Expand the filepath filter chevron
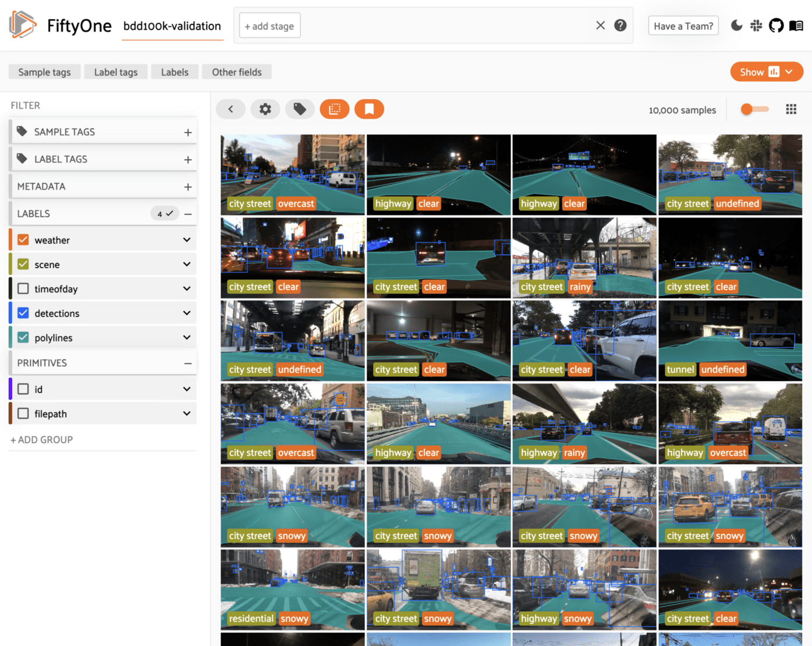The image size is (812, 646). 187,413
